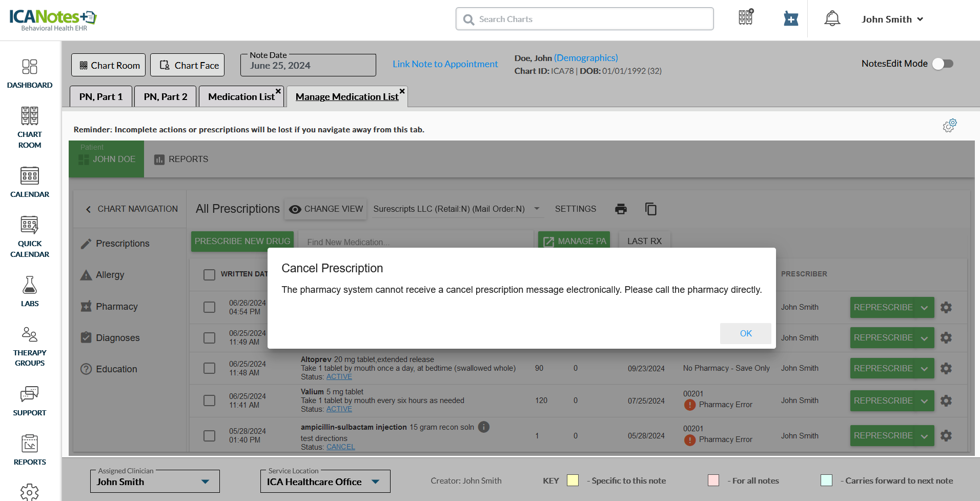Tick the select-all checkbox in table header

pos(209,274)
